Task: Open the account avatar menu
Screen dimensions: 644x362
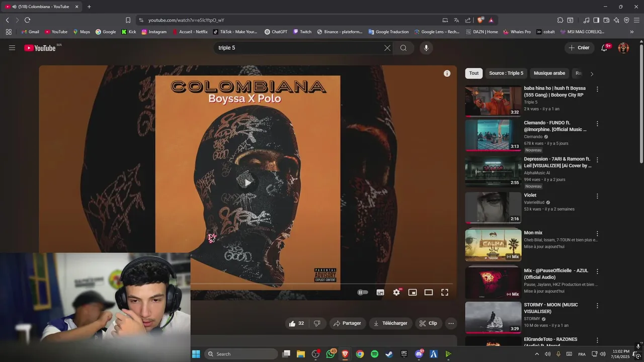Action: (x=623, y=48)
